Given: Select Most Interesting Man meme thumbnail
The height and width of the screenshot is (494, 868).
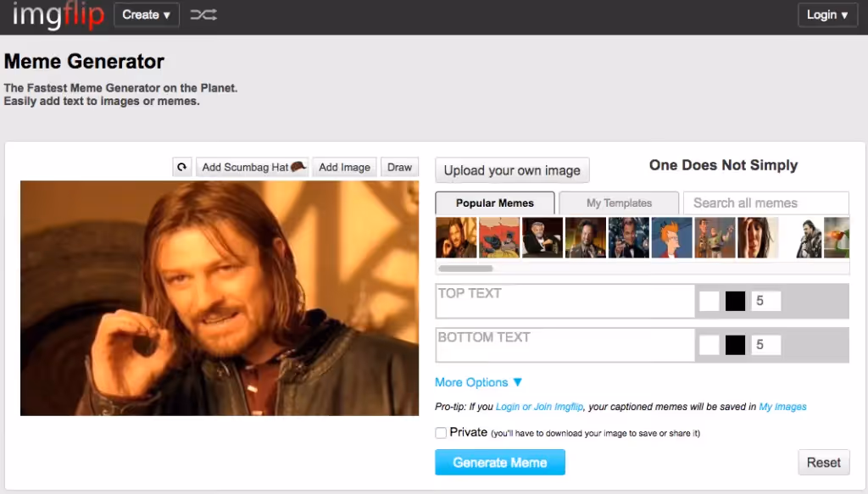Looking at the screenshot, I should 542,237.
